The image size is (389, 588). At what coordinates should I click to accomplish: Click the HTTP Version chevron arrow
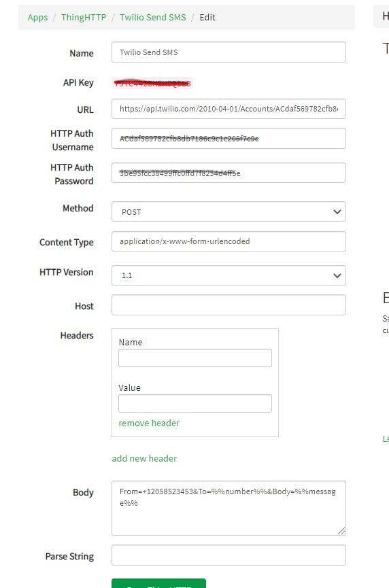tap(337, 275)
